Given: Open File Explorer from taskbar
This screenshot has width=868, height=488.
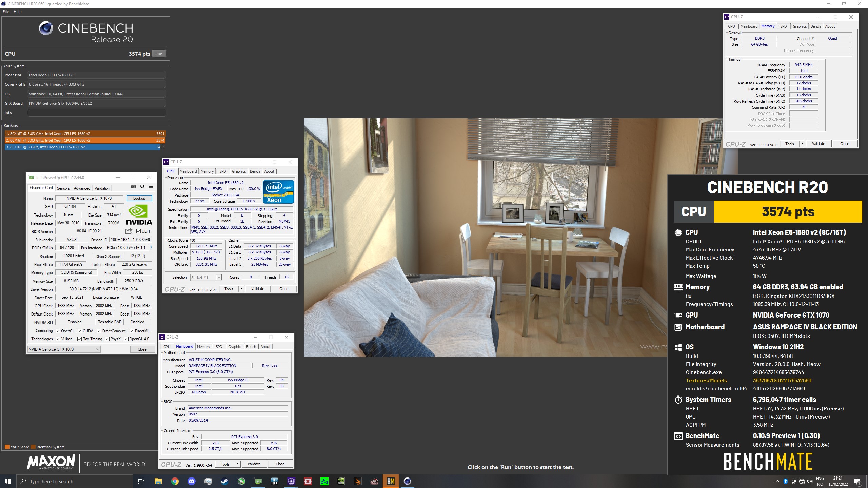Looking at the screenshot, I should pyautogui.click(x=158, y=481).
